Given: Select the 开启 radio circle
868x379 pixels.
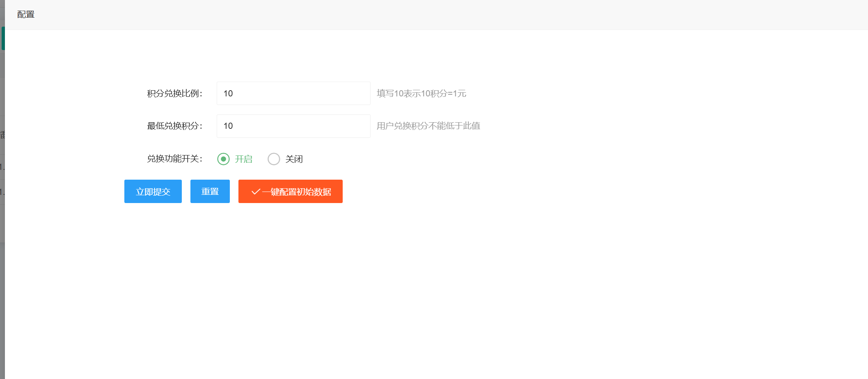Looking at the screenshot, I should tap(223, 159).
